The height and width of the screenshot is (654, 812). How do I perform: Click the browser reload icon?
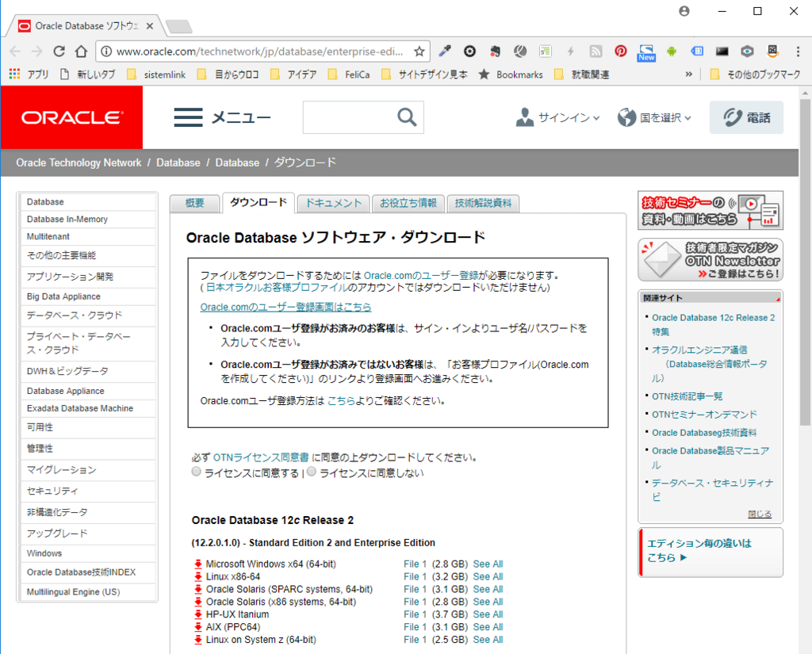[59, 52]
